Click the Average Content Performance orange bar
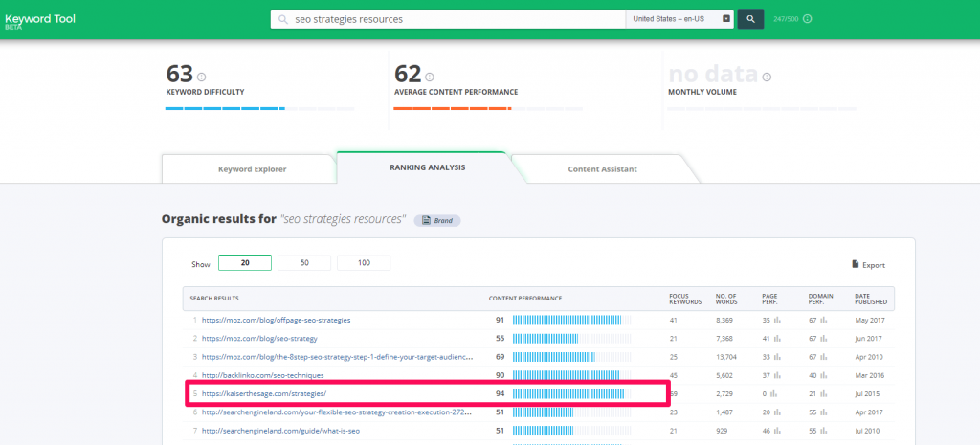The width and height of the screenshot is (980, 445). (x=453, y=109)
